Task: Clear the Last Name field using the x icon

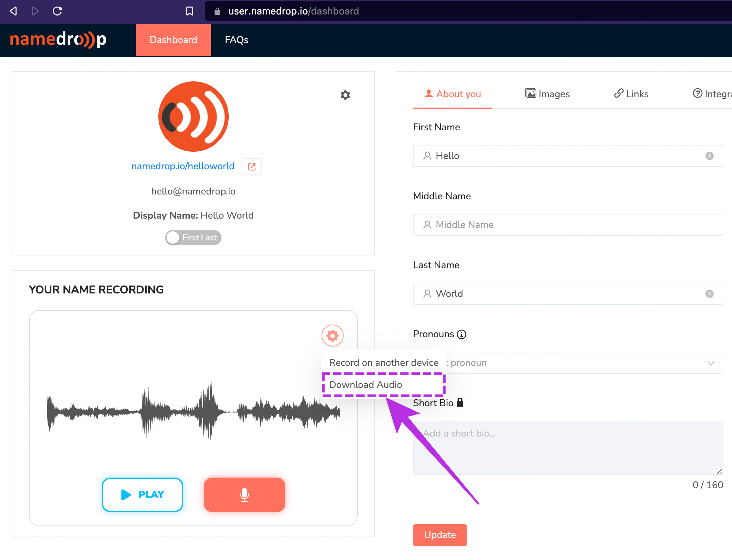Action: pos(710,294)
